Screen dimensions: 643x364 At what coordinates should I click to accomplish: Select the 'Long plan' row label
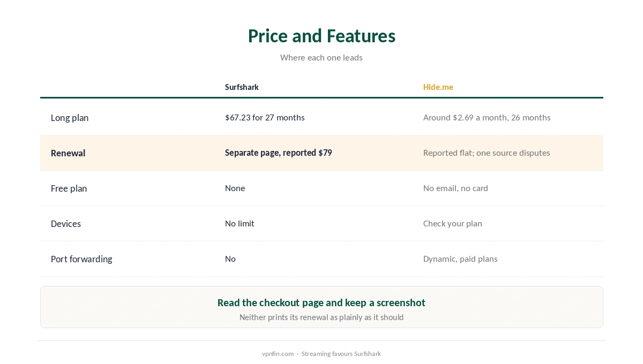coord(70,118)
